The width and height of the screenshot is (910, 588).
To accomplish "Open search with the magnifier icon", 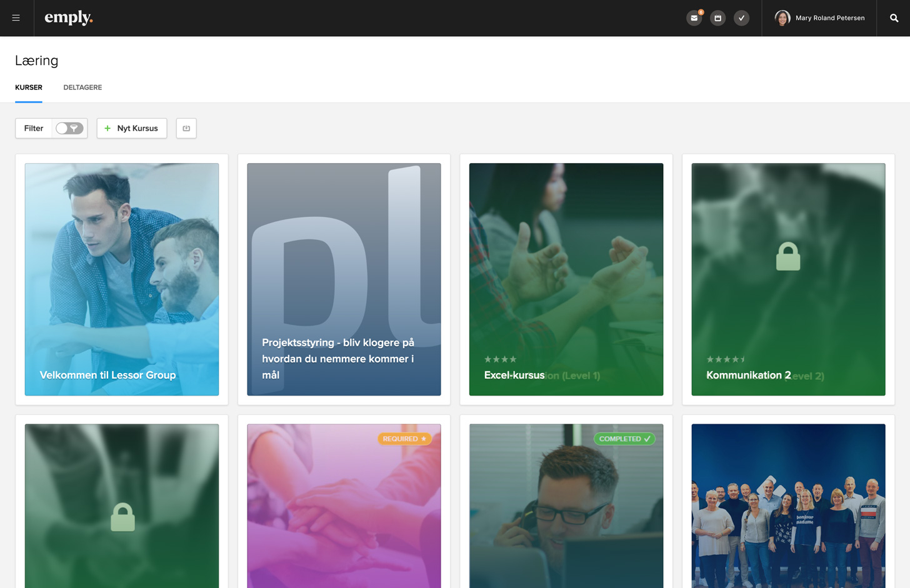I will coord(894,18).
